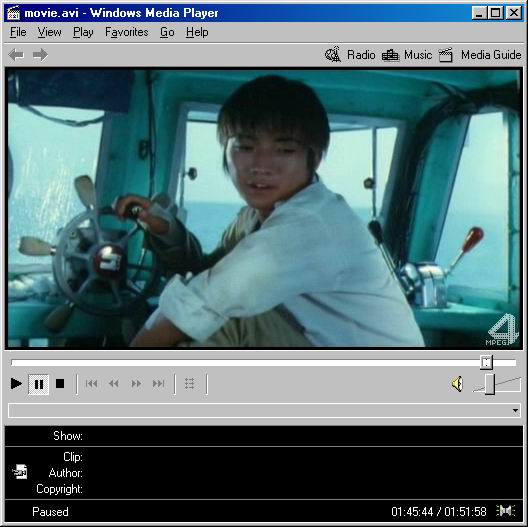The width and height of the screenshot is (528, 527).
Task: Skip to previous track icon
Action: pyautogui.click(x=91, y=384)
